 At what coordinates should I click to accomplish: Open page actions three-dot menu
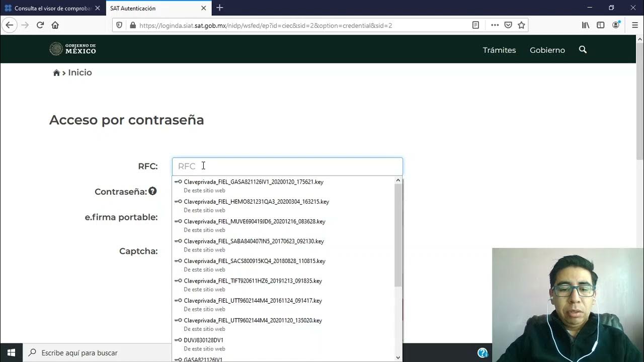point(495,25)
